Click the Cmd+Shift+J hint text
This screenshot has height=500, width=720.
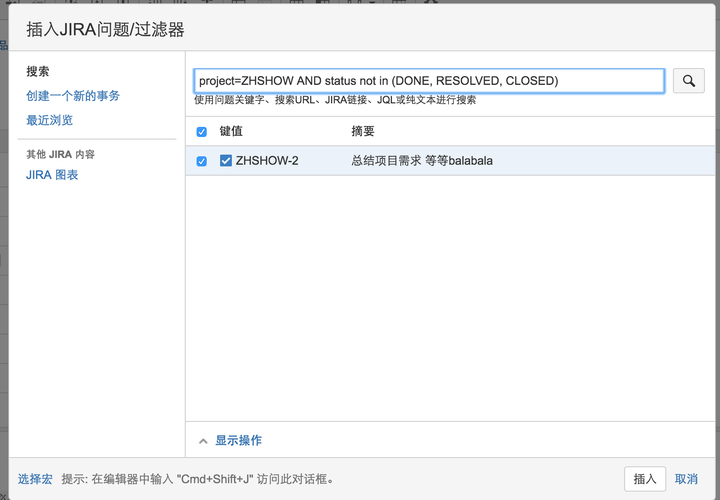pos(197,479)
